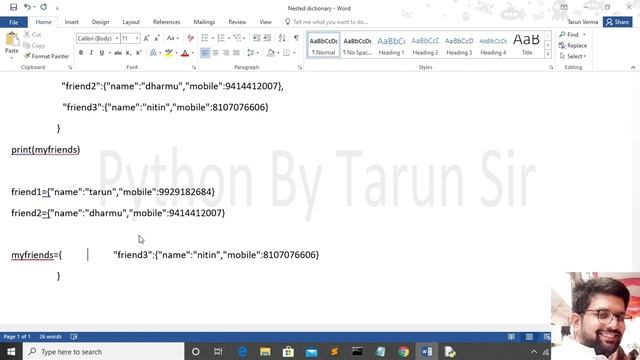Click the Repeat/Redo icon in Quick Access
The image size is (640, 360).
pos(43,7)
